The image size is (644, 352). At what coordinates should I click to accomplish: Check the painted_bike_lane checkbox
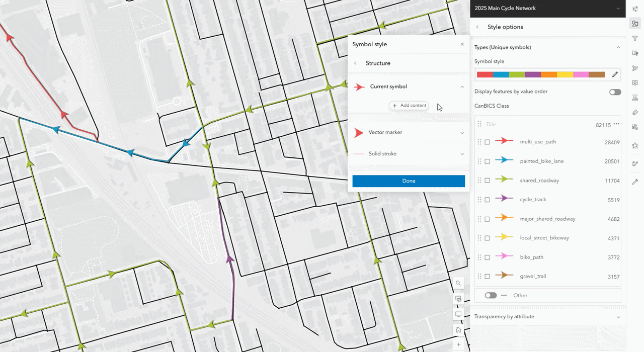[x=487, y=161]
